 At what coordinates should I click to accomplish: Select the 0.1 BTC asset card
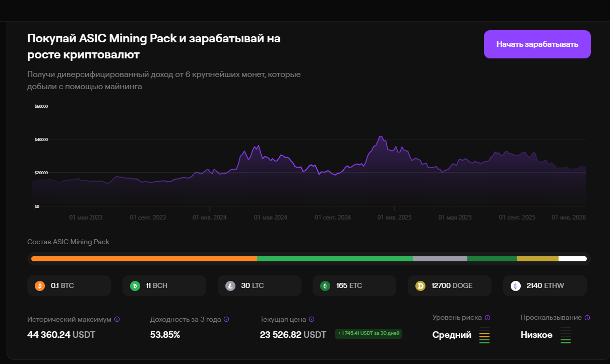coord(69,285)
